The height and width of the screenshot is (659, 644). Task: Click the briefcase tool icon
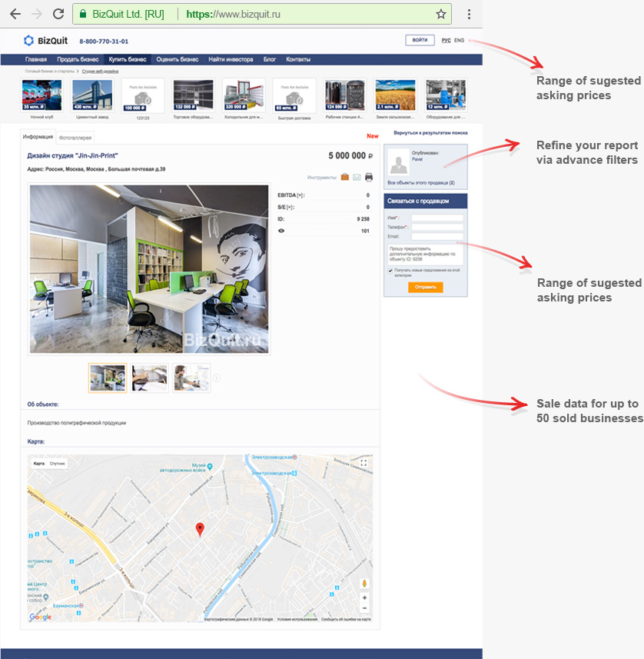[344, 177]
